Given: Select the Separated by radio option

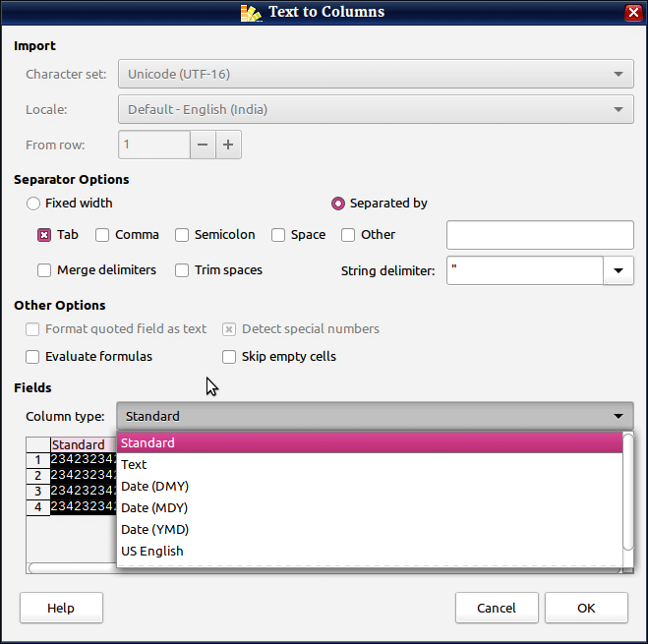Looking at the screenshot, I should 338,204.
